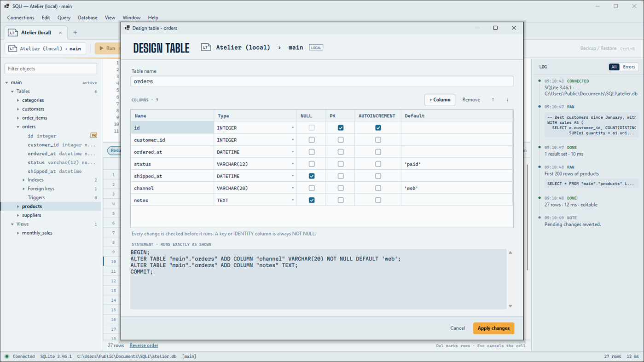Open type dropdown for notes column
Viewport: 644px width, 362px height.
tap(293, 200)
